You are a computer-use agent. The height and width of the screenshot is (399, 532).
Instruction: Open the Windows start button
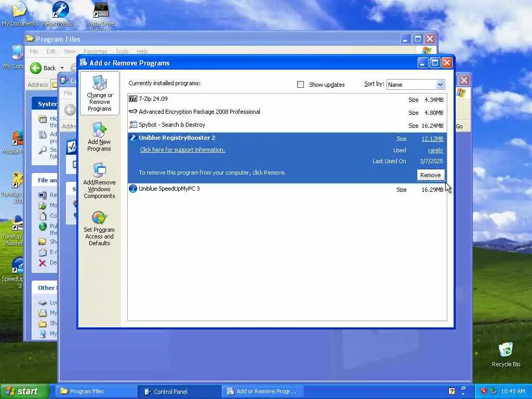coord(24,391)
